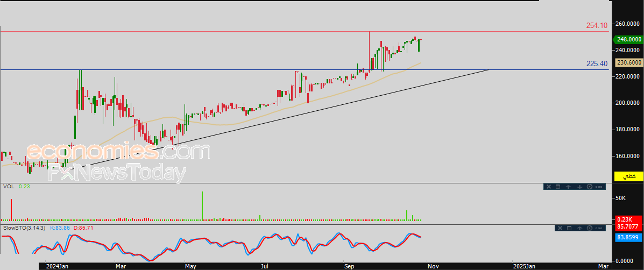Click the 50K volume axis label
644x270 pixels.
(x=620, y=198)
